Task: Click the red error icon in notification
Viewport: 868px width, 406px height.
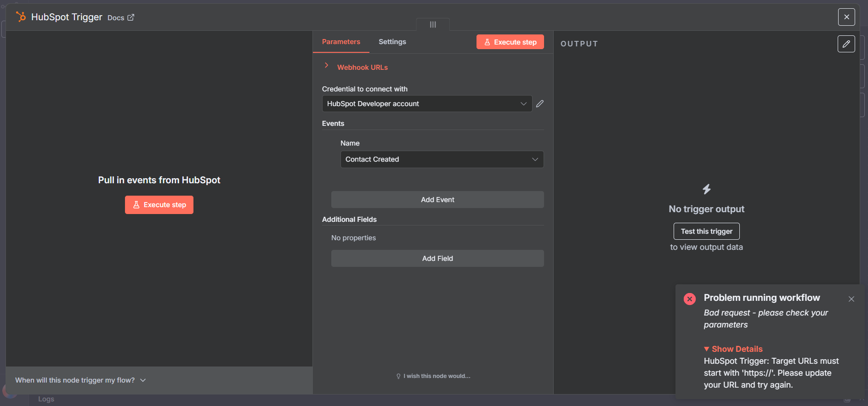Action: coord(689,299)
